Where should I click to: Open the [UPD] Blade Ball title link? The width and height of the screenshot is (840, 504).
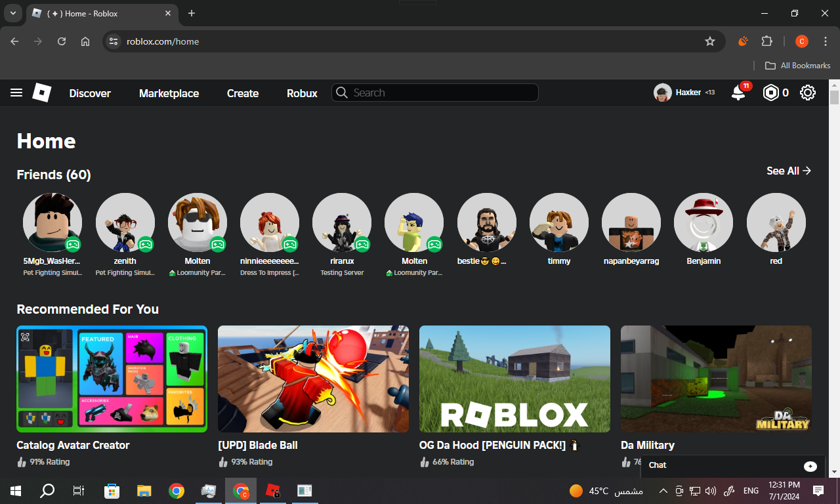pyautogui.click(x=258, y=445)
